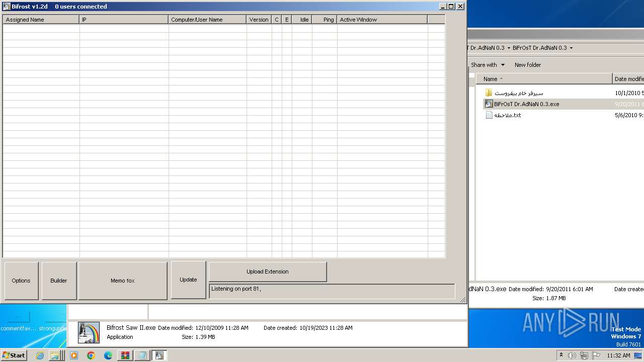Click the BiFrOsT Dr.AdNaN 0.3.exe file name

point(526,104)
